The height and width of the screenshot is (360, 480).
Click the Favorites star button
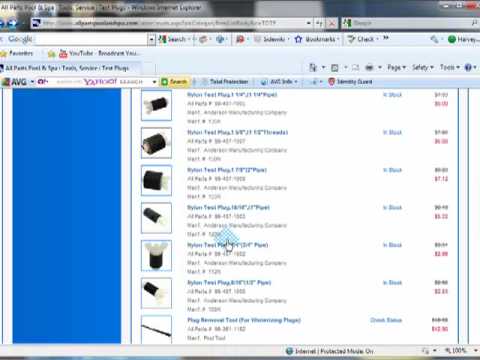coord(17,53)
